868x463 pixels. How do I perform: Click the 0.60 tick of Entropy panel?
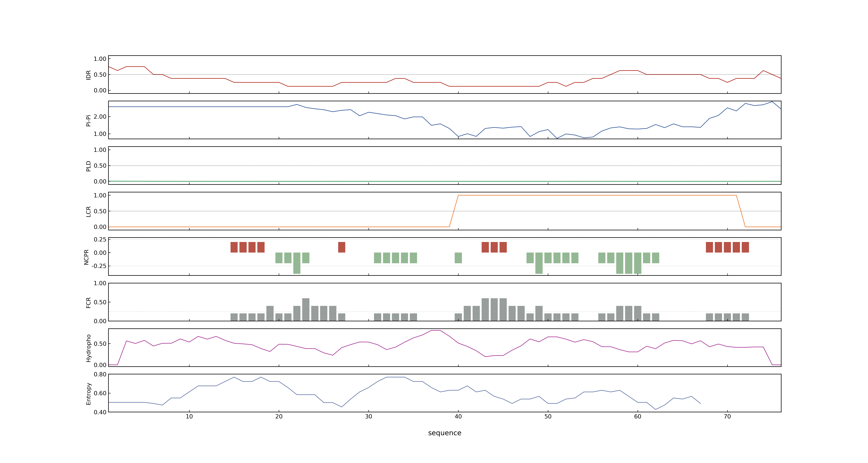(x=100, y=393)
